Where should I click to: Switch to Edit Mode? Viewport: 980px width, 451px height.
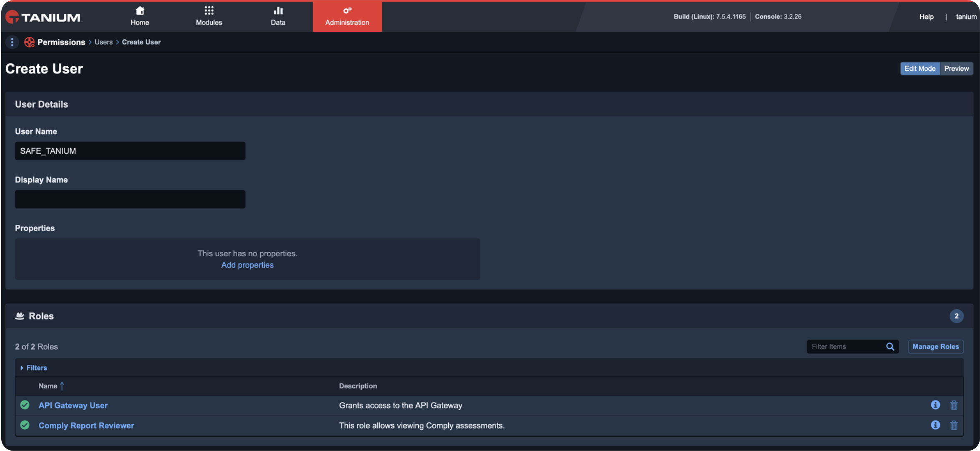coord(920,68)
